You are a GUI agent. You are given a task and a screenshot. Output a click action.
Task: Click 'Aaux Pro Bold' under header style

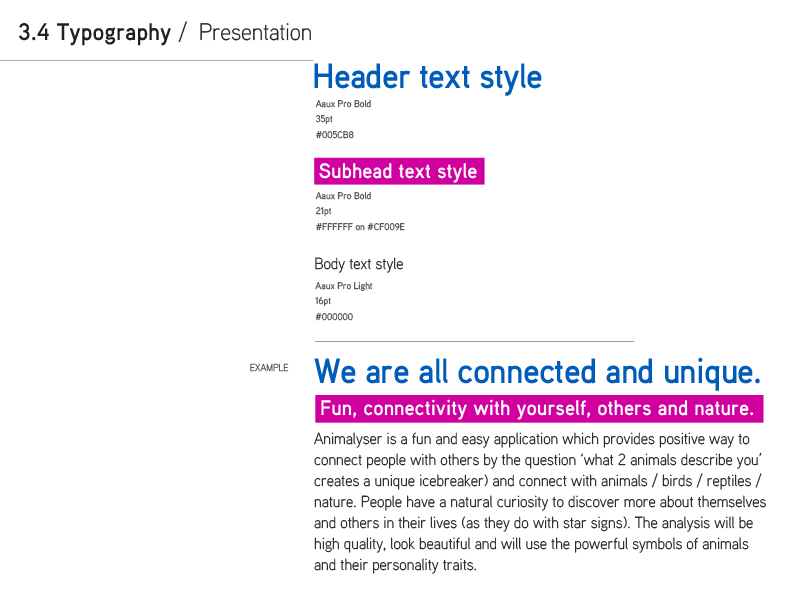click(343, 104)
